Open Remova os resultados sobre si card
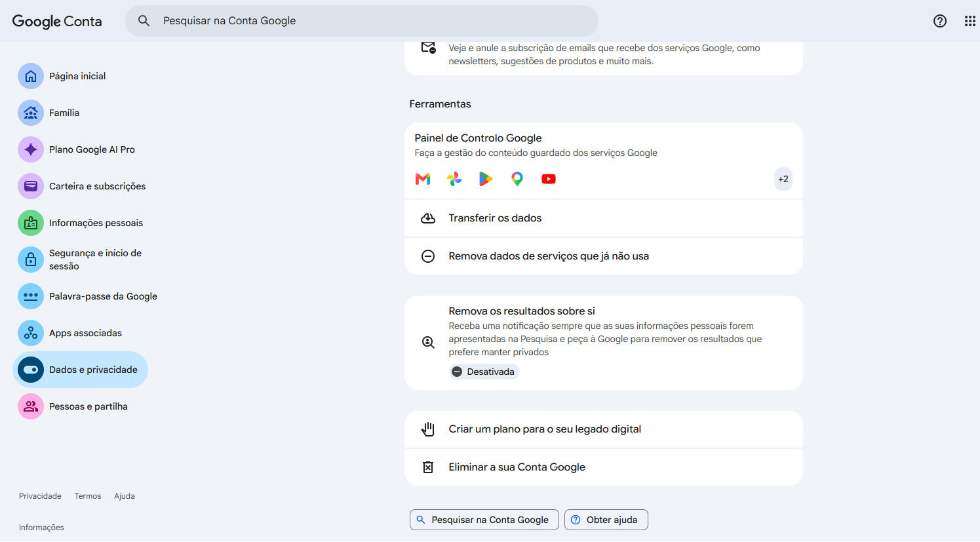This screenshot has width=980, height=542. (x=604, y=343)
